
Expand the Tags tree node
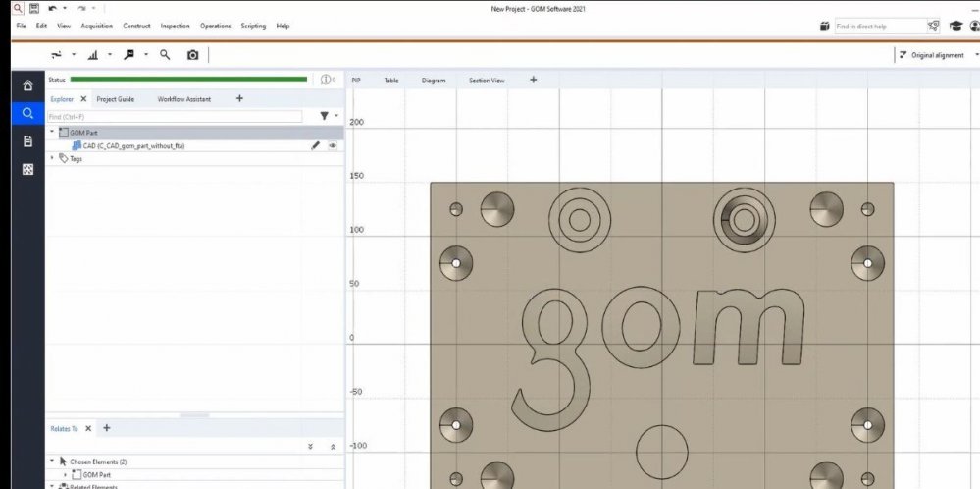click(x=52, y=158)
